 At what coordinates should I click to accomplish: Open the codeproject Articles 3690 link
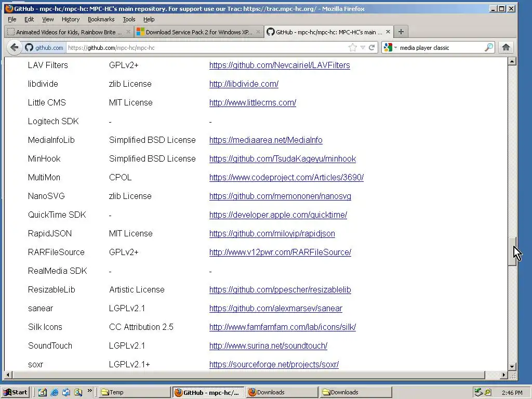point(286,177)
